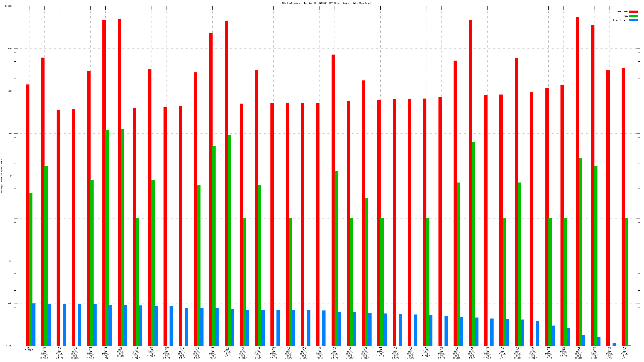Click the '2@ list.dnswl.org origin' x-axis label

pyautogui.click(x=120, y=352)
